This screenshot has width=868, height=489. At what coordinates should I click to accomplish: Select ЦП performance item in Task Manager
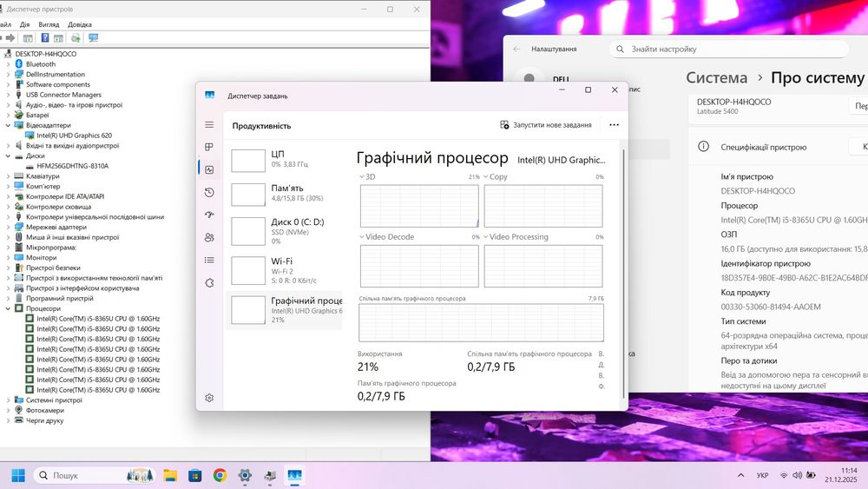(284, 160)
